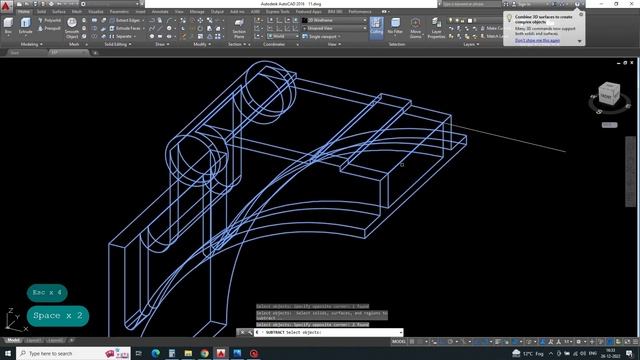The width and height of the screenshot is (640, 360).
Task: Click the Esc x 4 overlay badge
Action: click(x=47, y=293)
